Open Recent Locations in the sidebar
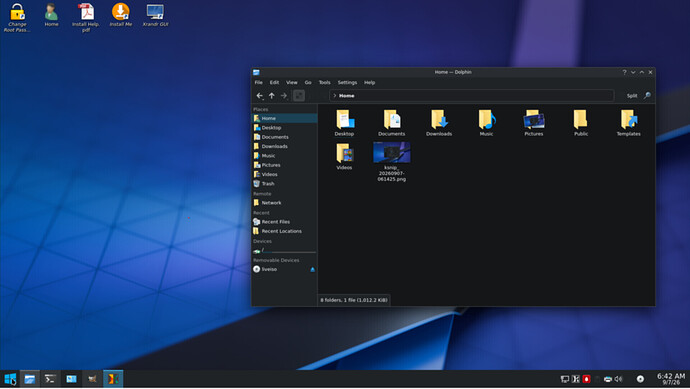The image size is (690, 389). (284, 231)
